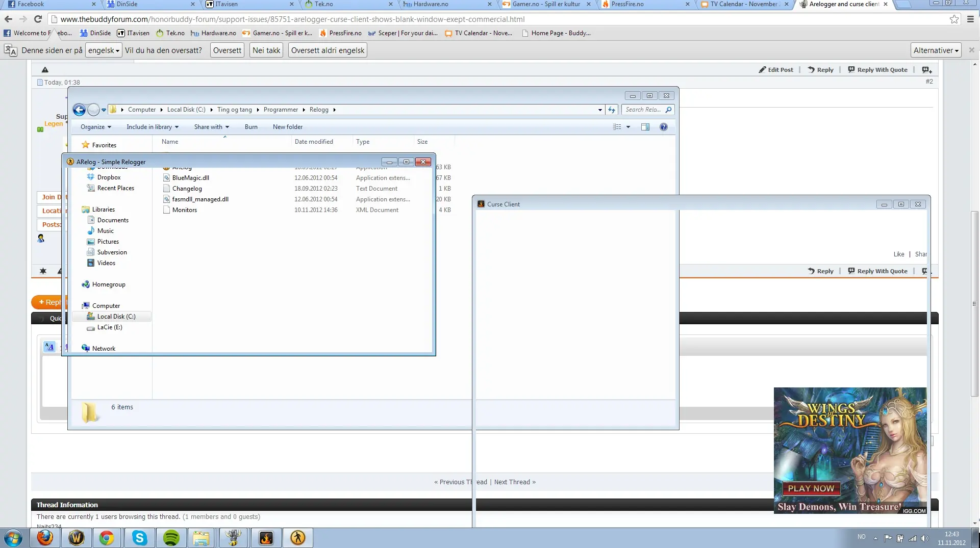Open recent locations dropdown beside navigation arrows
Image resolution: width=980 pixels, height=548 pixels.
(x=104, y=110)
